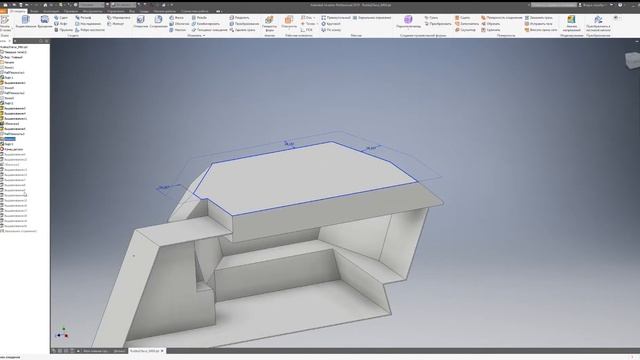Open the appearance dropdown in title bar
640x360 pixels.
123,5
